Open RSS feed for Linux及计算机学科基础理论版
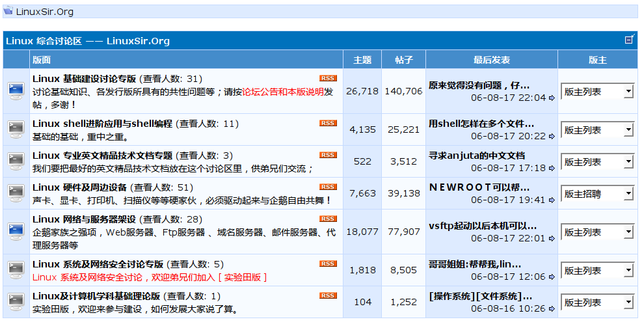 pyautogui.click(x=328, y=295)
